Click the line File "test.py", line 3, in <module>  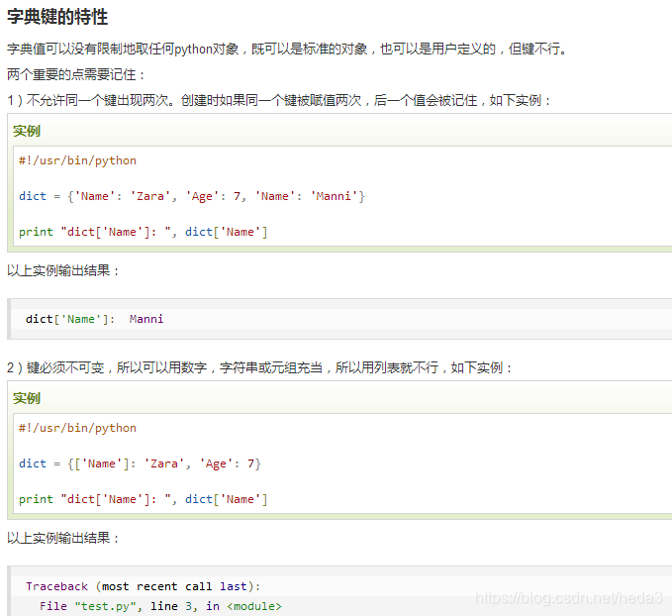(160, 606)
